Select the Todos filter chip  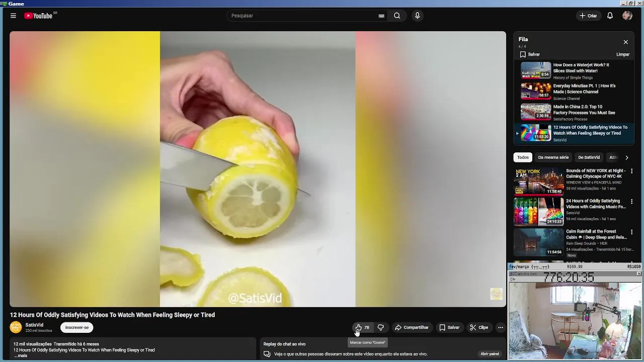click(523, 157)
